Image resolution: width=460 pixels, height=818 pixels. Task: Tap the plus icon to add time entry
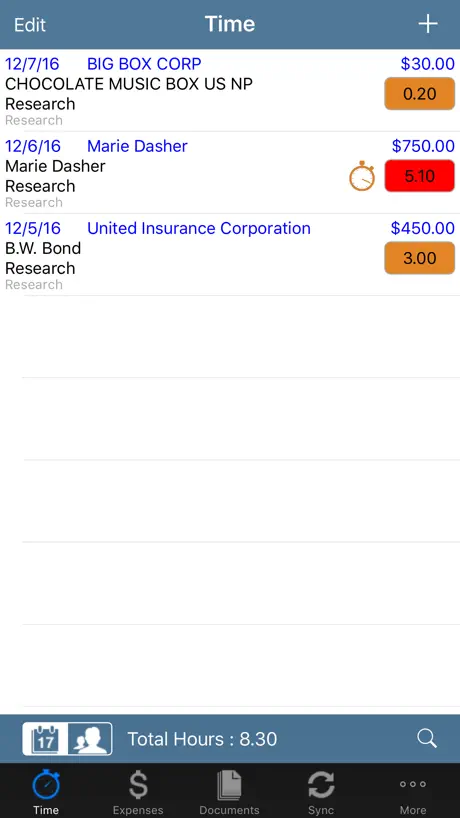coord(428,24)
